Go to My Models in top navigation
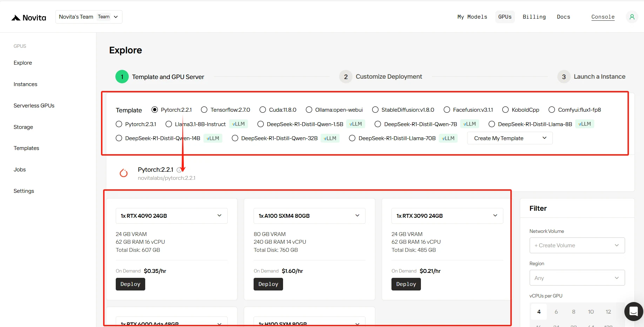The height and width of the screenshot is (327, 644). (x=472, y=17)
